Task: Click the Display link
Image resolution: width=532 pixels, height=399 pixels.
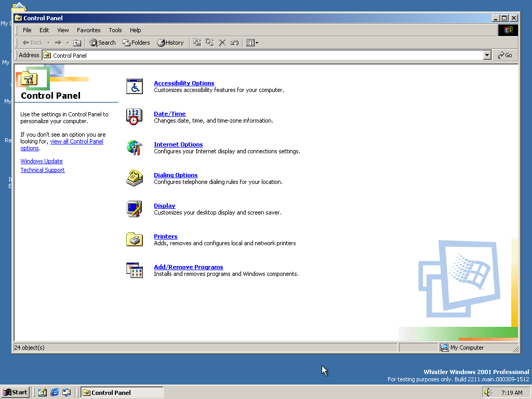Action: click(x=165, y=206)
